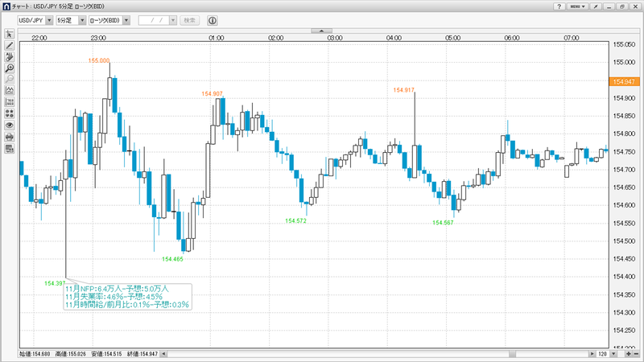Click the 始値:154.680 open price status text

coord(35,354)
